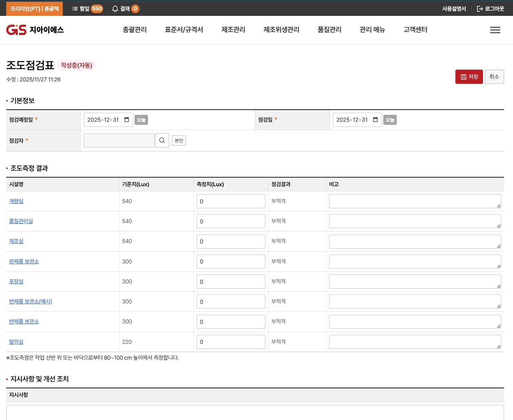Viewport: 513px width, 420px height.
Task: Open the 반제품 보관소(예시) facility link
Action: 30,301
